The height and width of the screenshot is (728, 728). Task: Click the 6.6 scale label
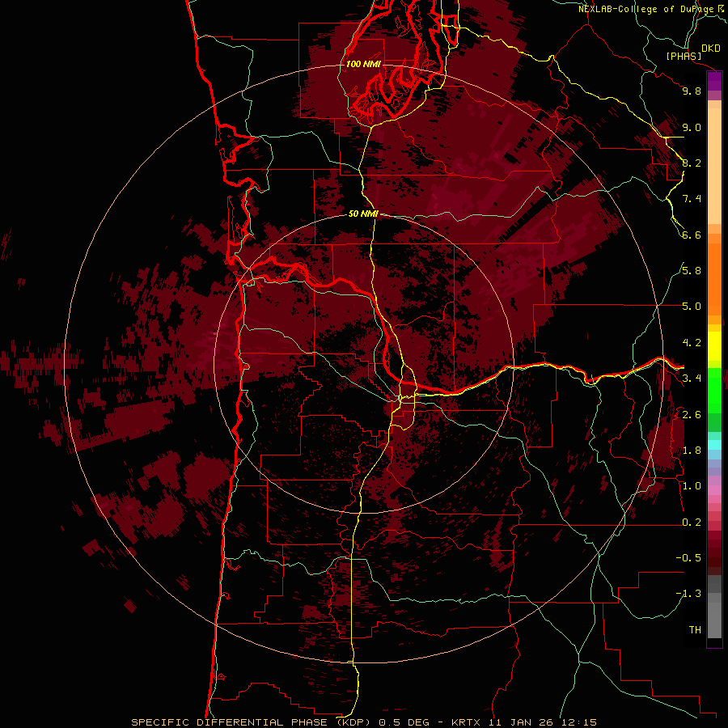(x=692, y=235)
